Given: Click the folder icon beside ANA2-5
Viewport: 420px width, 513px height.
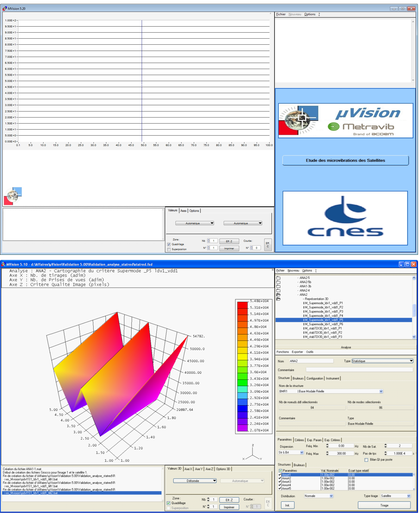Looking at the screenshot, I should 278,278.
